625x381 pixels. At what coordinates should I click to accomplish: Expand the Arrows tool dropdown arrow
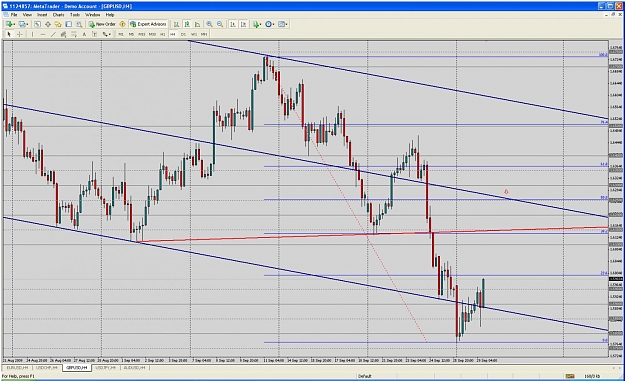(x=110, y=34)
